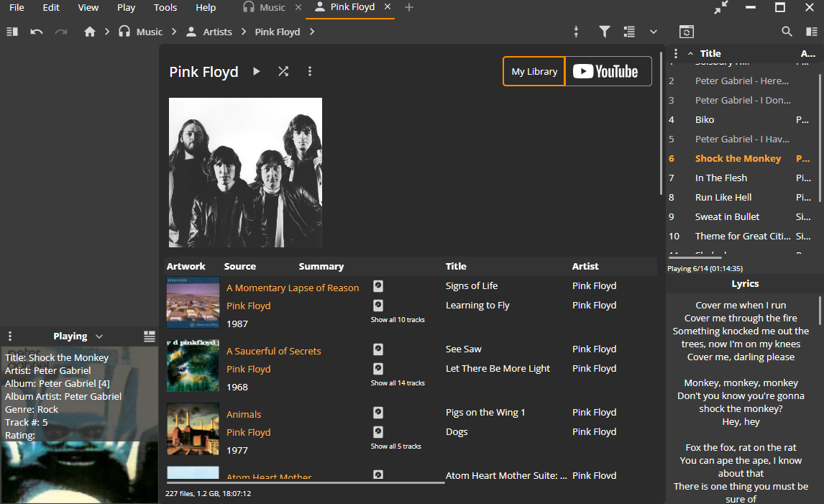
Task: Open the Tools menu
Action: [165, 7]
